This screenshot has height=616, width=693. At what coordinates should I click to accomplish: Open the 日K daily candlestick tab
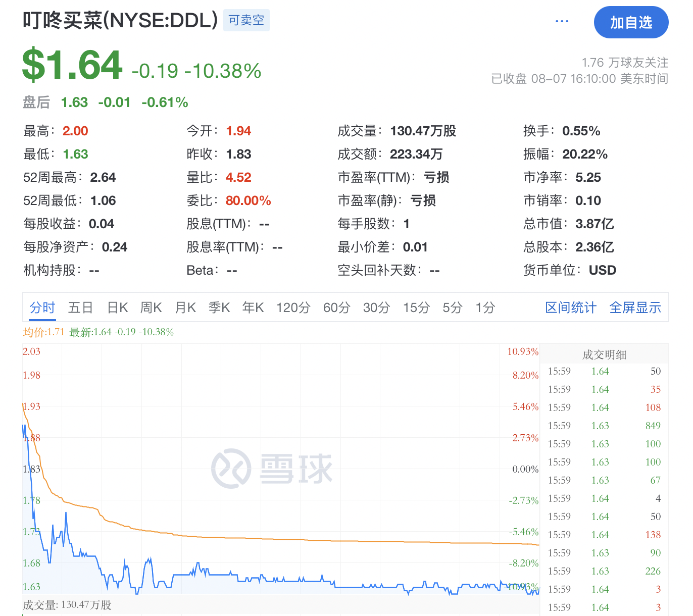click(x=118, y=307)
